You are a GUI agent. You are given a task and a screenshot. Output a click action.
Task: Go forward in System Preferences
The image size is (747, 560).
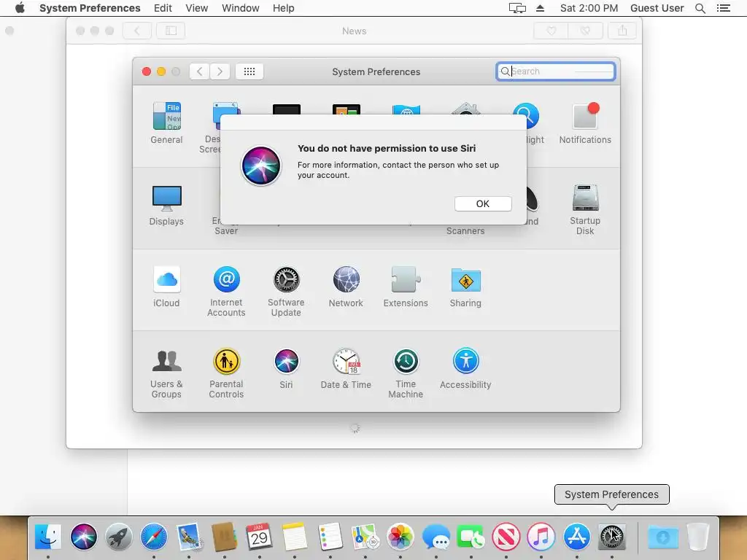(x=220, y=71)
